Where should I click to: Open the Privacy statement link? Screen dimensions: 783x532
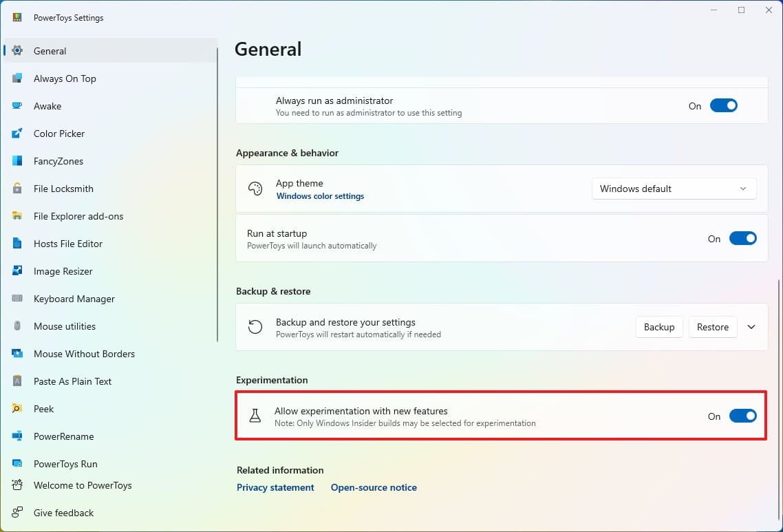275,487
